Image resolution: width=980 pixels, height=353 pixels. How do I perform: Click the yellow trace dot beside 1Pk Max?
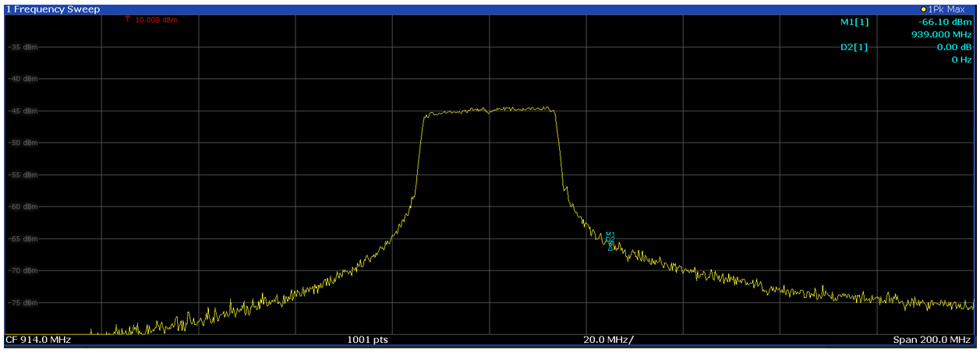pos(924,9)
